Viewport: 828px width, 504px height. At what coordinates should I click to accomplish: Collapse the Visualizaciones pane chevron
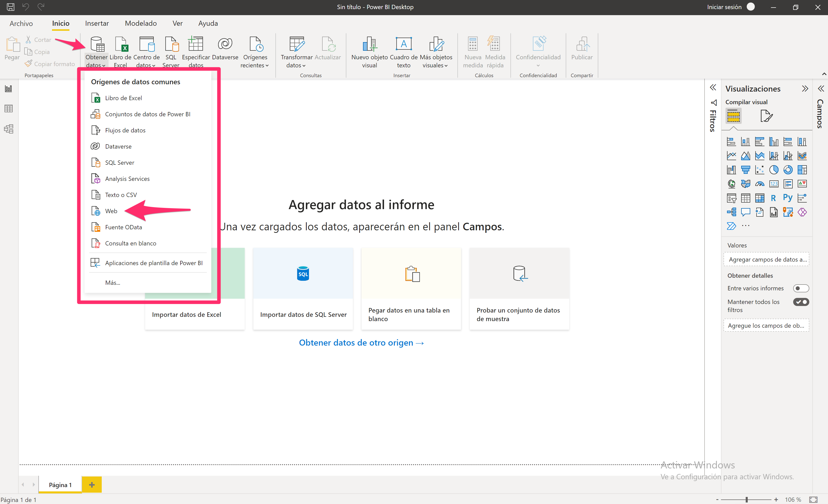point(805,89)
